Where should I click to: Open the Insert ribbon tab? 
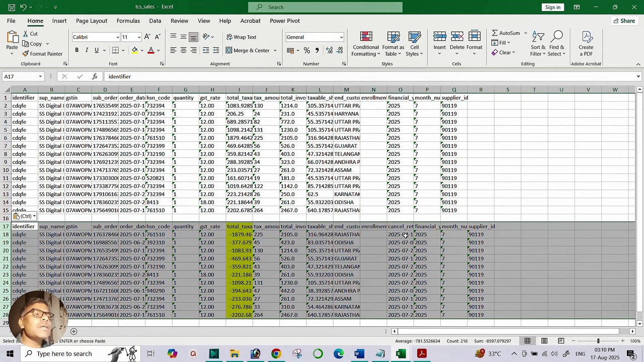click(x=59, y=21)
